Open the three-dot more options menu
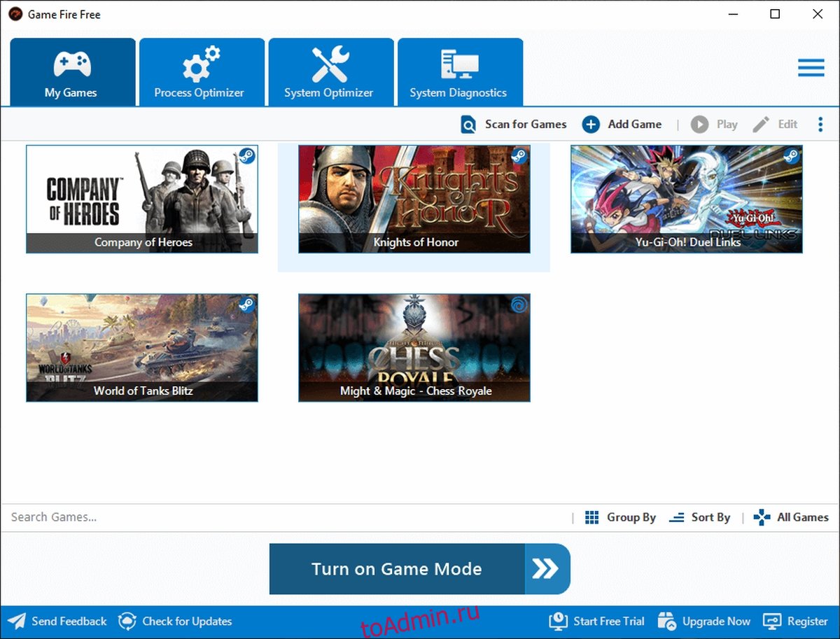The height and width of the screenshot is (639, 840). point(820,125)
